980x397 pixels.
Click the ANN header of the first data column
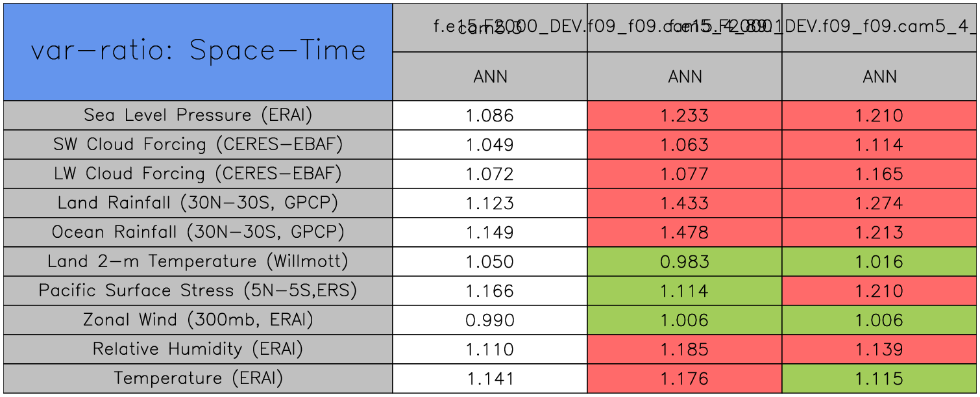(x=490, y=77)
